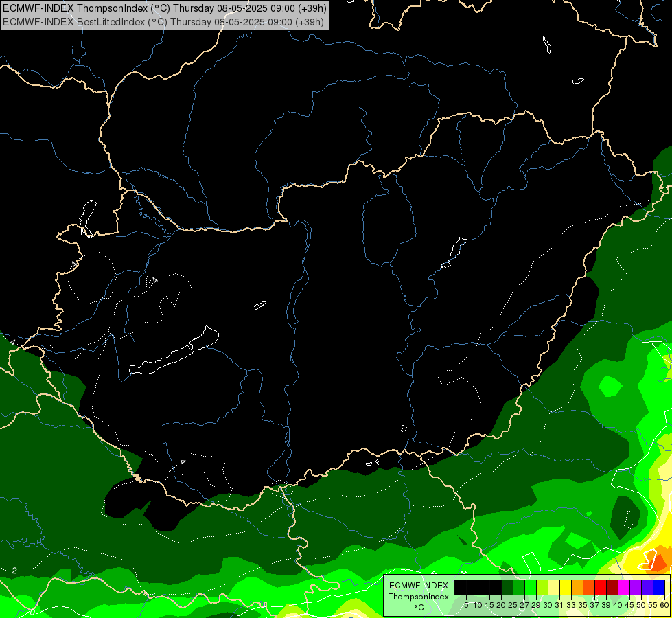Select the yellow-green 29–30 legend swatch
The height and width of the screenshot is (618, 672).
pyautogui.click(x=542, y=587)
